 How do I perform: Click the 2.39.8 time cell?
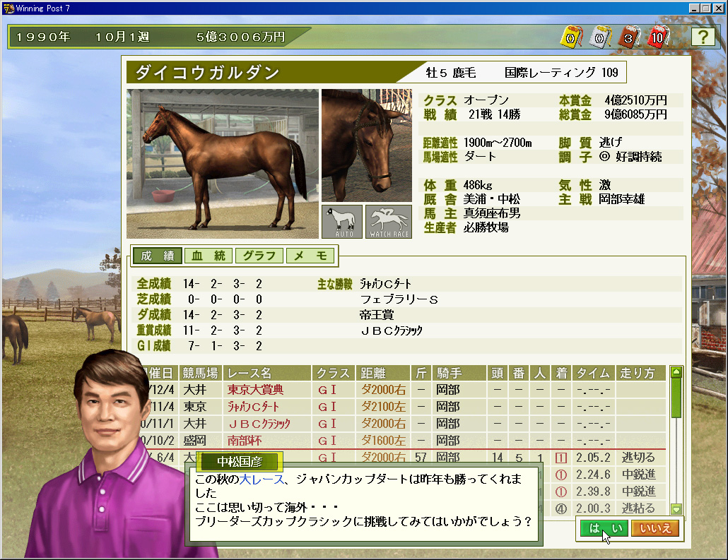[594, 492]
